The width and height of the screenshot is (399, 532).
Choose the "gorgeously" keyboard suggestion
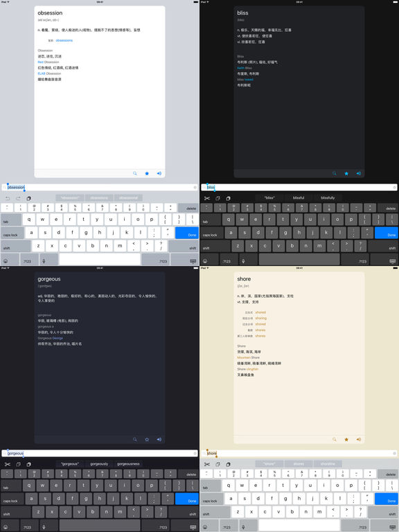coord(99,464)
